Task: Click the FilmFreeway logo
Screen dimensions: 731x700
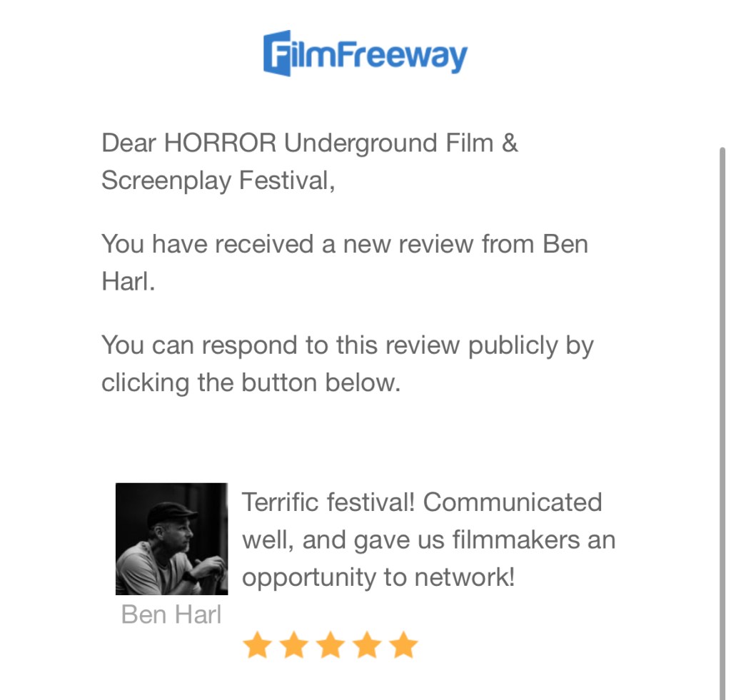Action: point(365,54)
